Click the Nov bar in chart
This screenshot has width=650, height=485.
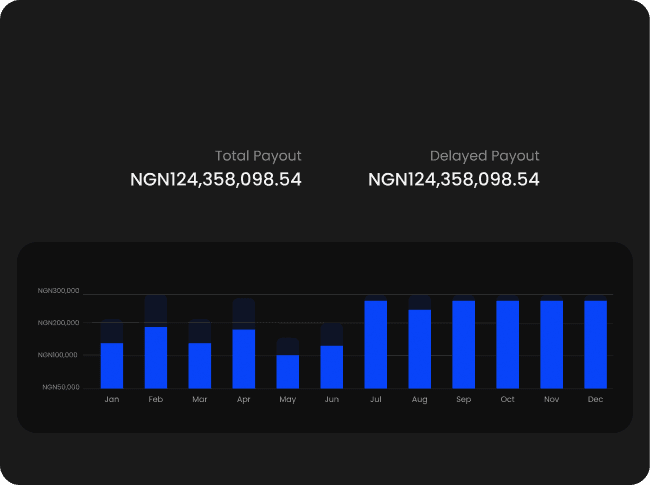click(x=551, y=344)
